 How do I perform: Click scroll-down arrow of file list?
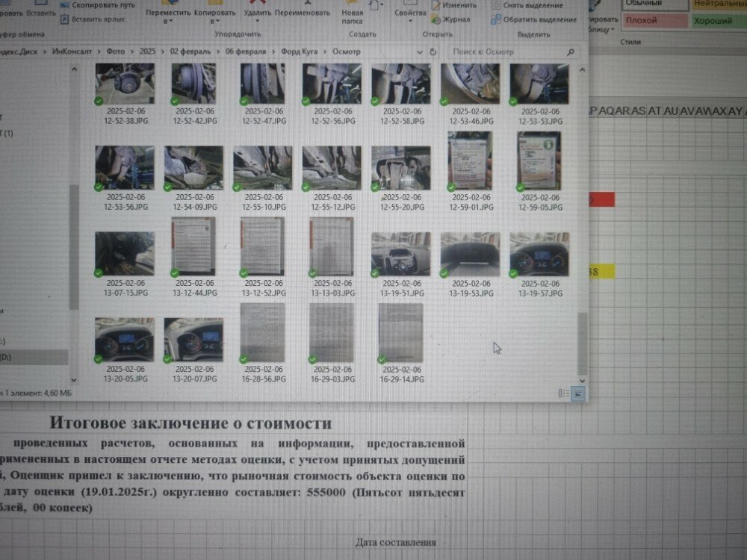pyautogui.click(x=582, y=381)
